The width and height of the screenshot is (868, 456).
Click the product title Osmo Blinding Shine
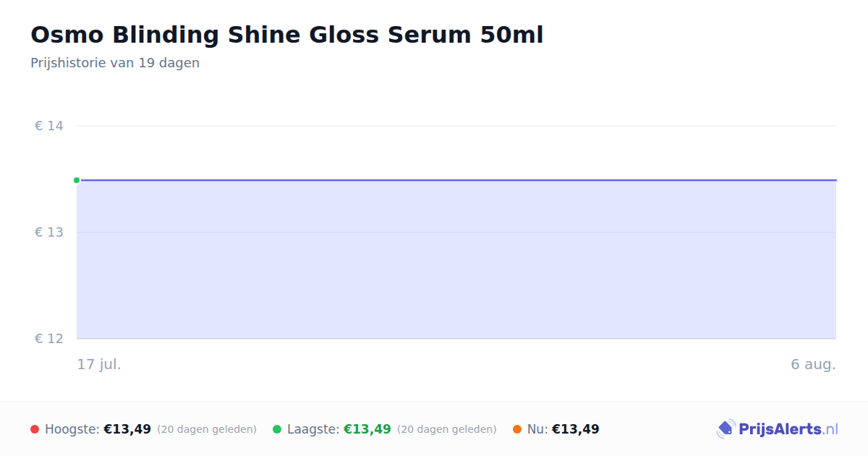pos(286,35)
